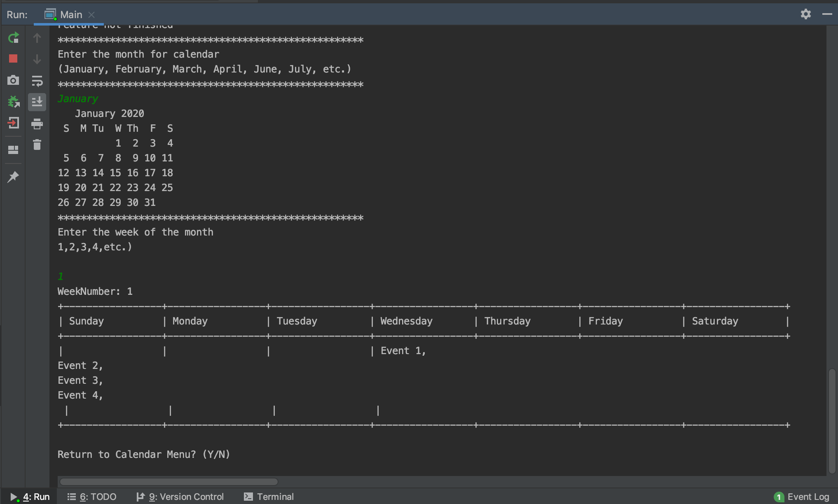Click the green 'January' input text

point(77,99)
